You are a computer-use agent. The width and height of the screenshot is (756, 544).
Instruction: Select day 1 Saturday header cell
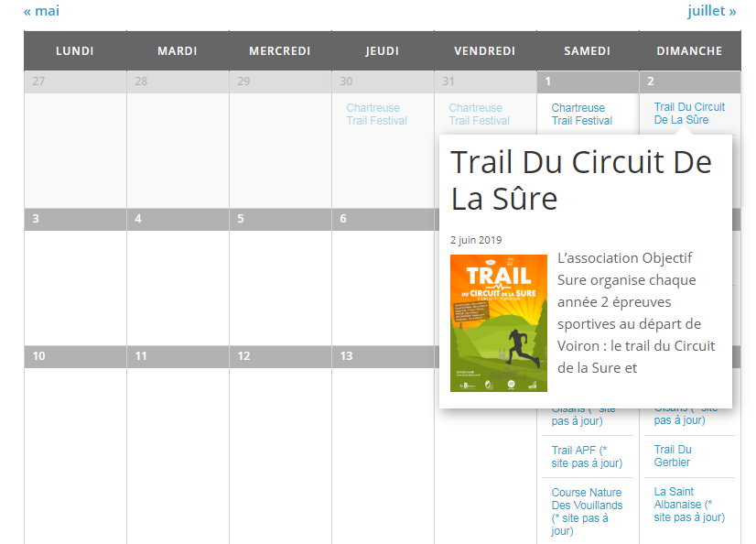pyautogui.click(x=588, y=82)
